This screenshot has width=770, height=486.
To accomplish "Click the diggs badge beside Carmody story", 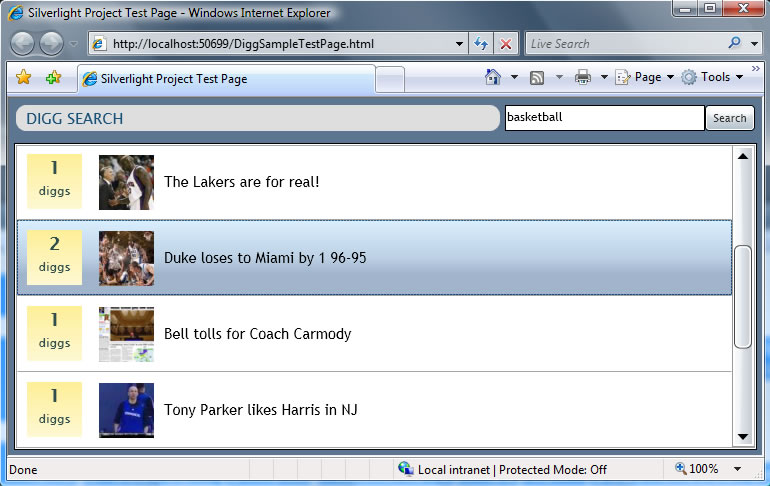I will click(55, 334).
